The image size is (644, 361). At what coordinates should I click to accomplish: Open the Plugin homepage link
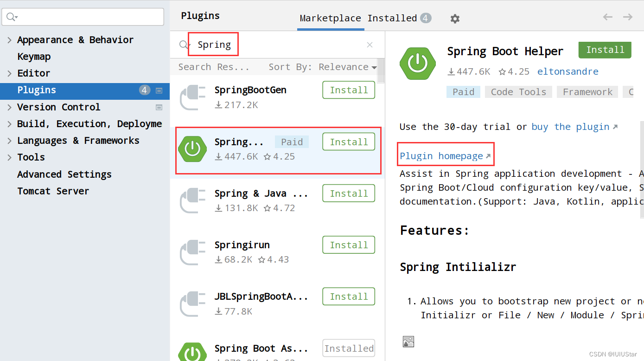(x=442, y=155)
